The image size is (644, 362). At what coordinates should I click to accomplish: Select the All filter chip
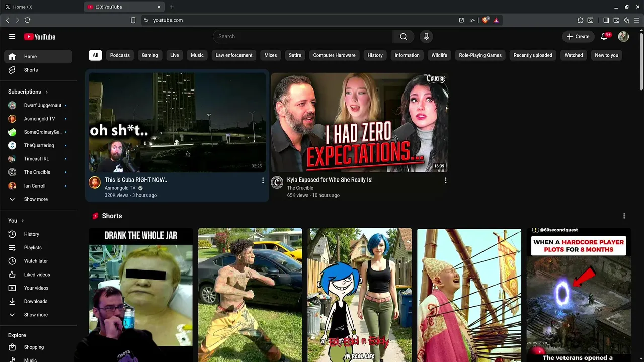coord(95,55)
